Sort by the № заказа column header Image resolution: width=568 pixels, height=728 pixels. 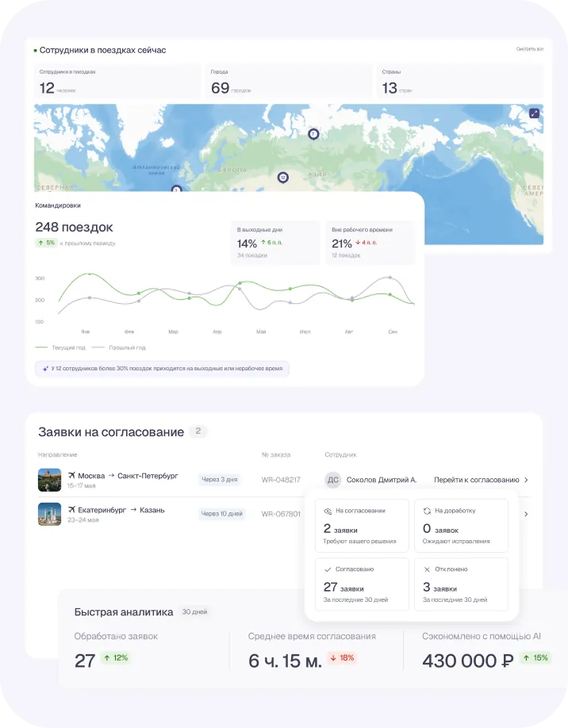[x=276, y=454]
